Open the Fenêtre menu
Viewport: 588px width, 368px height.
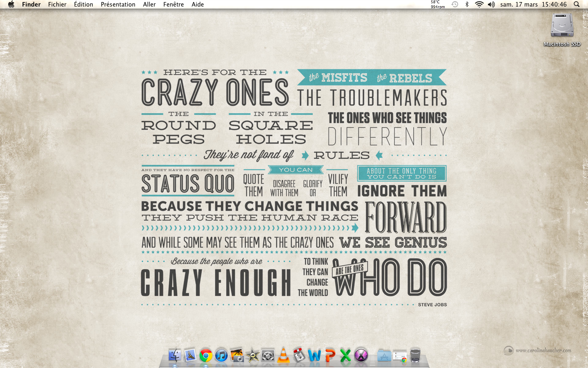(174, 4)
